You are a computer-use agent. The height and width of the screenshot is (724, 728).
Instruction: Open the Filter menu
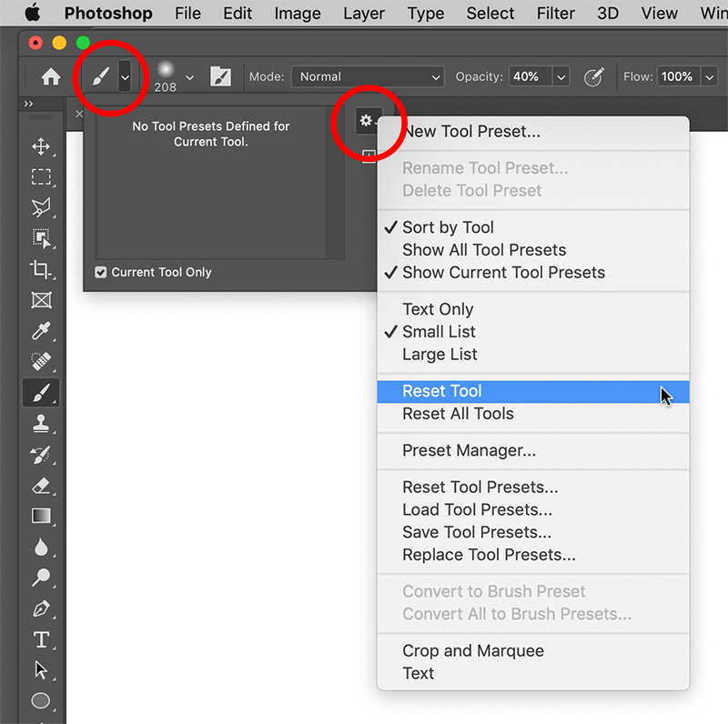(556, 13)
